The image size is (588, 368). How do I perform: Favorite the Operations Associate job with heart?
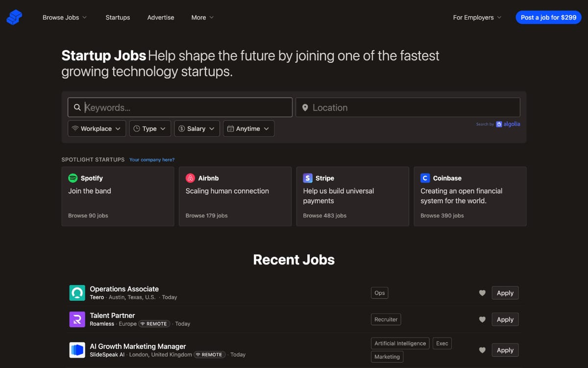[482, 293]
